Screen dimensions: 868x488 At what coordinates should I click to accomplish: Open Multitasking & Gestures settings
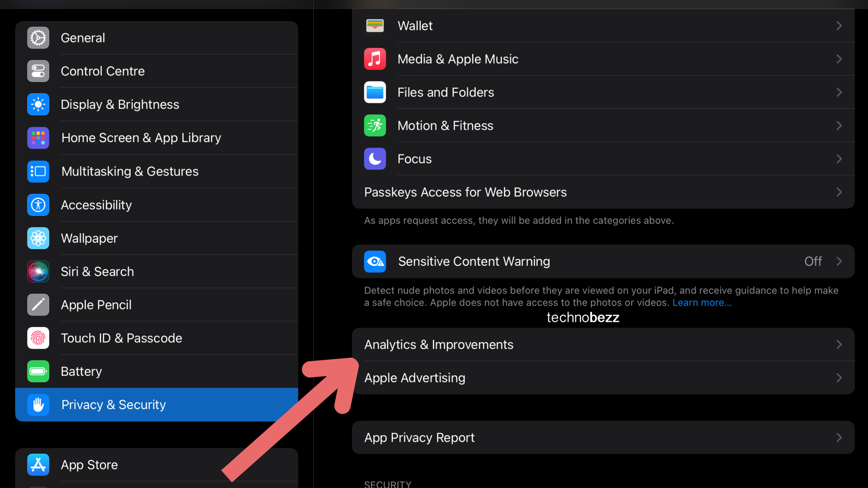157,171
